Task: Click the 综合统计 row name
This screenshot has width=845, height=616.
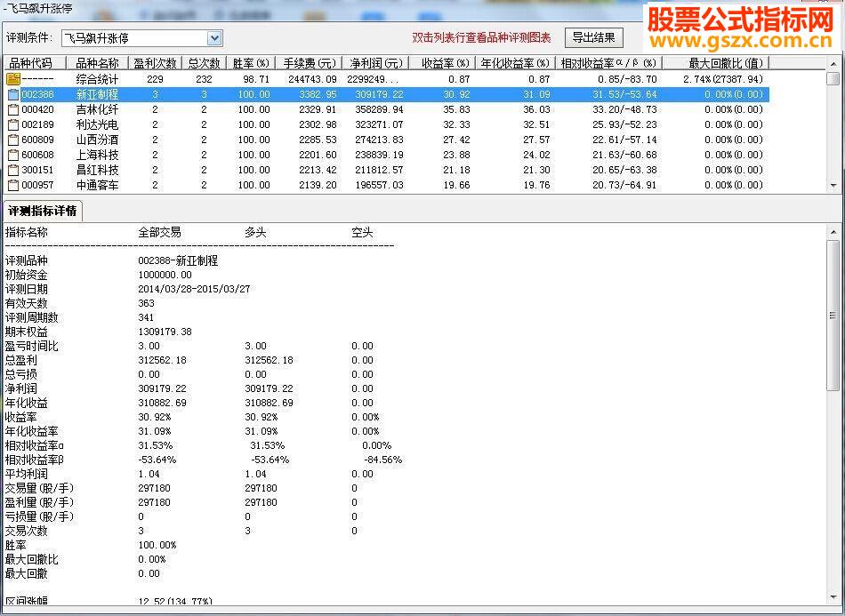Action: 97,79
